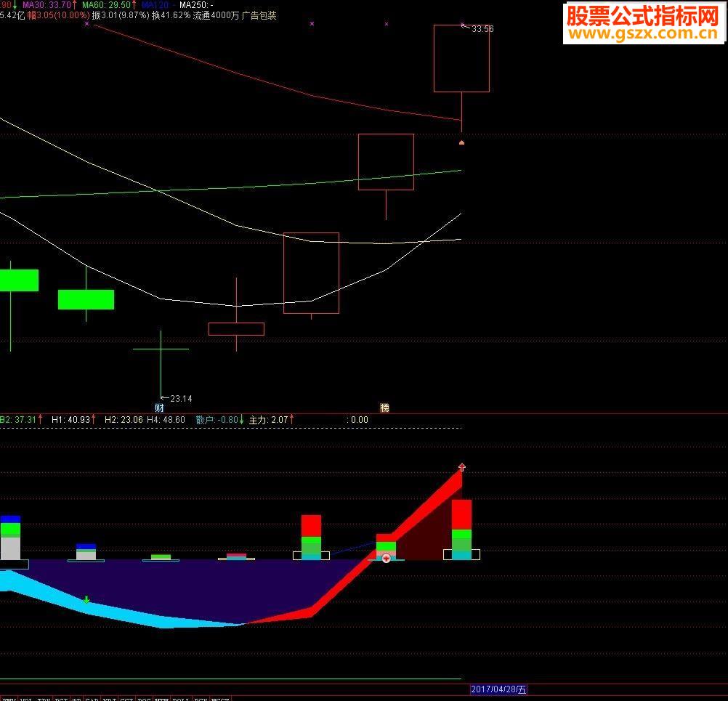
Task: Click the 主力: 2.07 indicator value
Action: coord(271,420)
